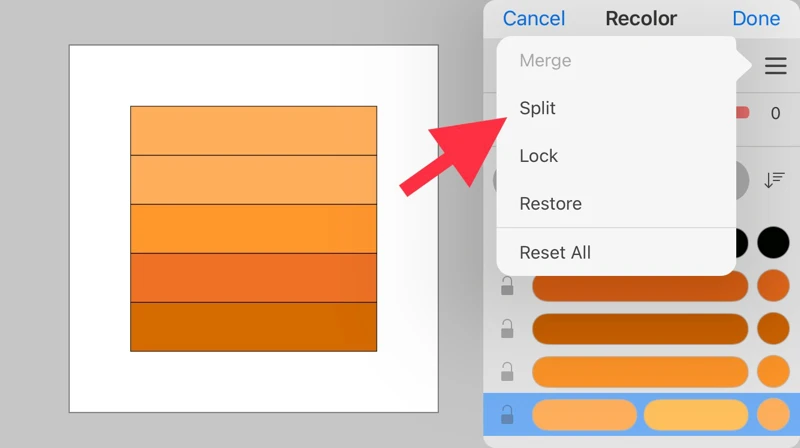Select Lock in the popup menu
This screenshot has height=448, width=800.
(x=539, y=156)
